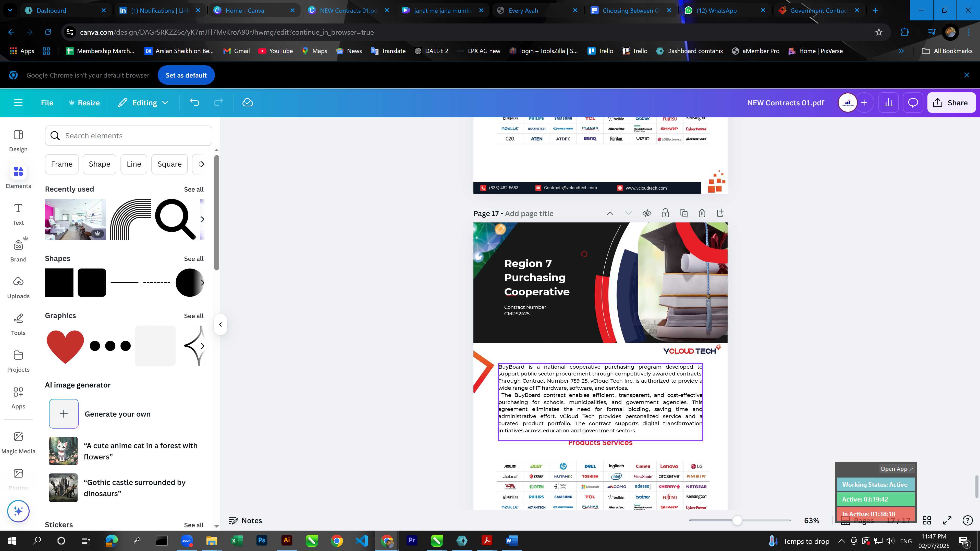Open Word from the taskbar
The width and height of the screenshot is (980, 551).
pos(512,541)
